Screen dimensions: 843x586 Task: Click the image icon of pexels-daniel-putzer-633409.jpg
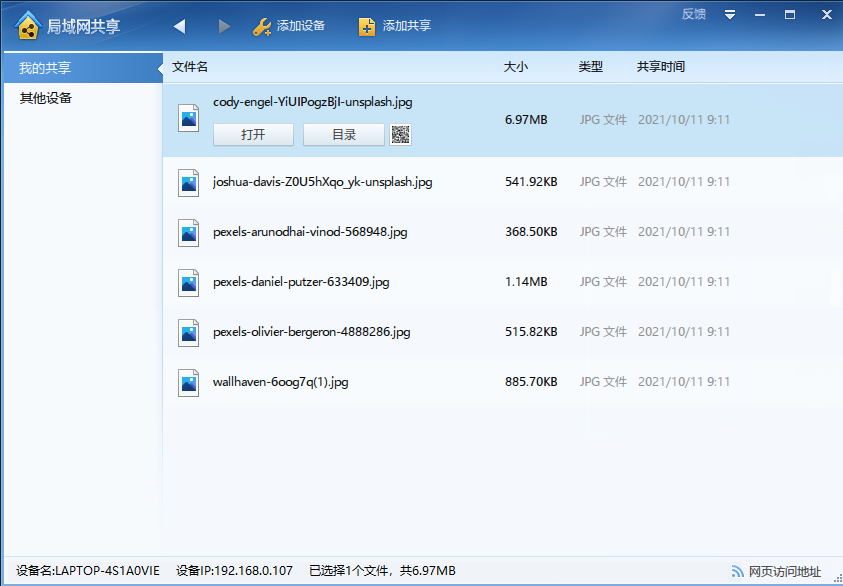tap(189, 283)
